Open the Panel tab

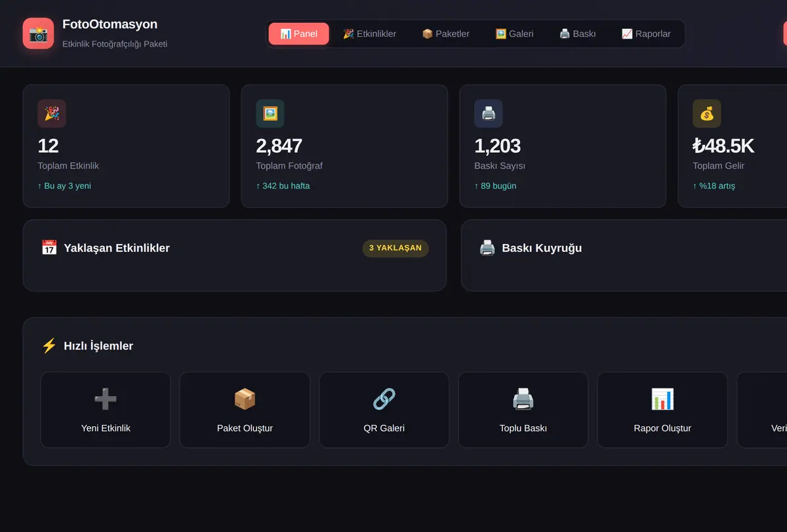(298, 33)
